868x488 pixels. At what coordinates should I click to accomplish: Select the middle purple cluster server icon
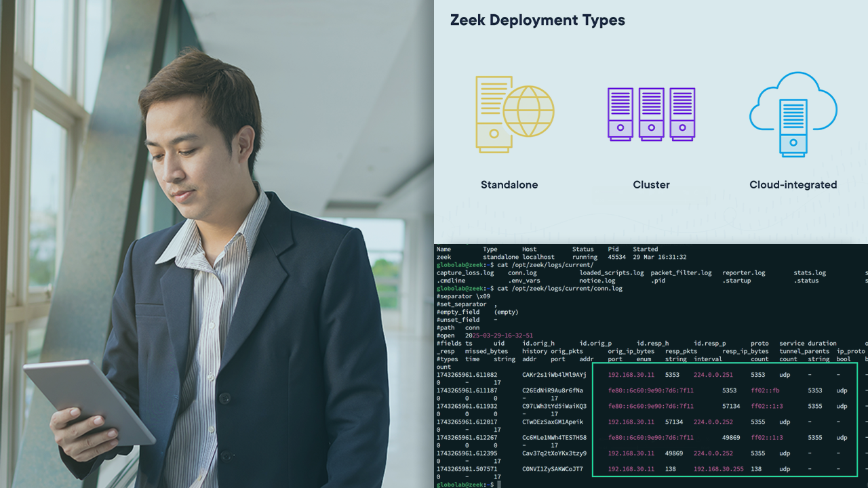click(x=651, y=114)
